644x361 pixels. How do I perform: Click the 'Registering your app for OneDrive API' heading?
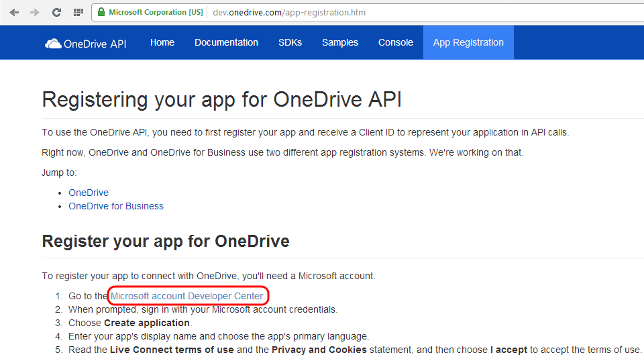pos(222,100)
